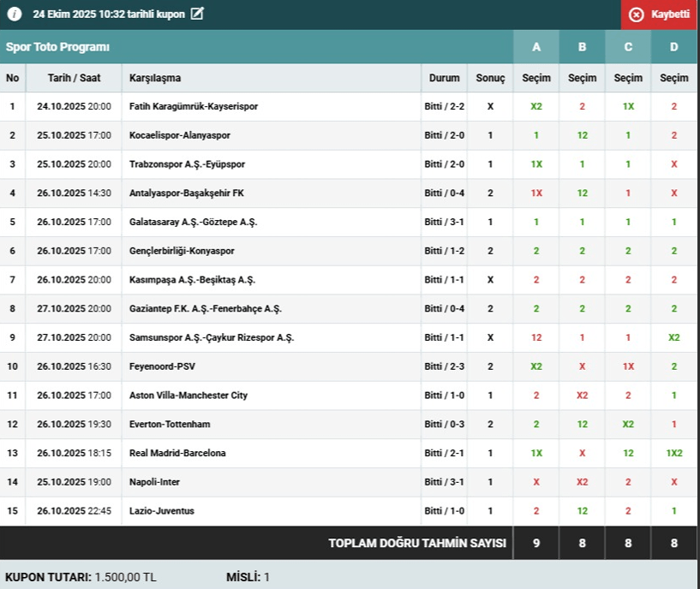This screenshot has width=700, height=589.
Task: Click the Spor Toto Programı heading
Action: pyautogui.click(x=58, y=47)
